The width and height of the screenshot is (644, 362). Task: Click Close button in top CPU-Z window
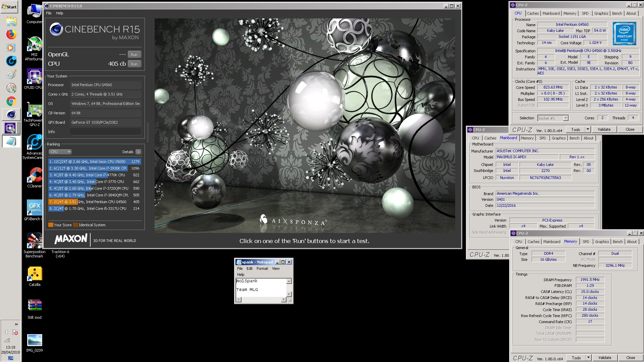[630, 129]
